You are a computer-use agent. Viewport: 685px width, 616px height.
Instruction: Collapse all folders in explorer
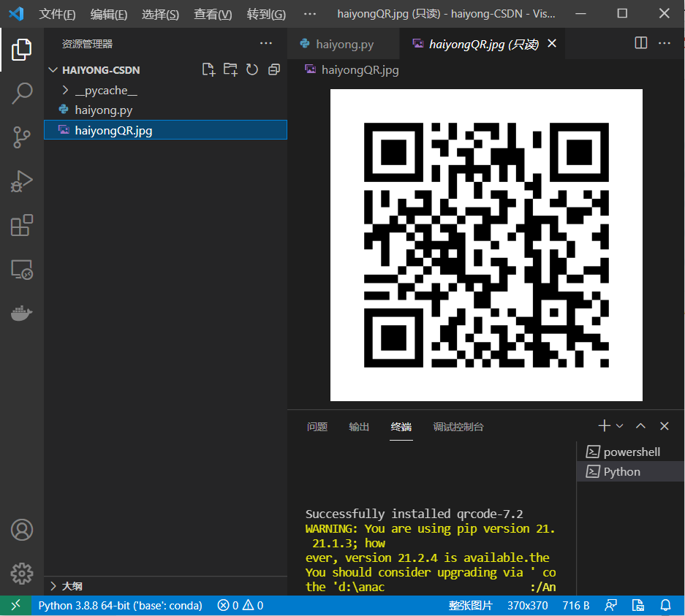(274, 69)
